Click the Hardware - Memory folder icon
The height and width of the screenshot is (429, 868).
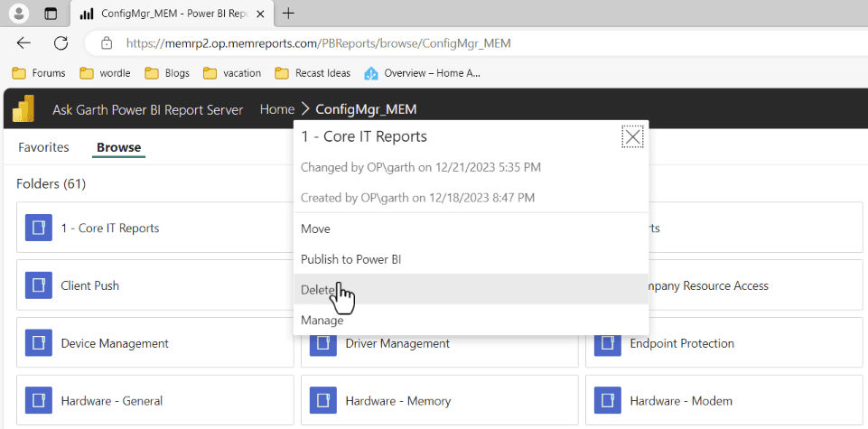323,401
